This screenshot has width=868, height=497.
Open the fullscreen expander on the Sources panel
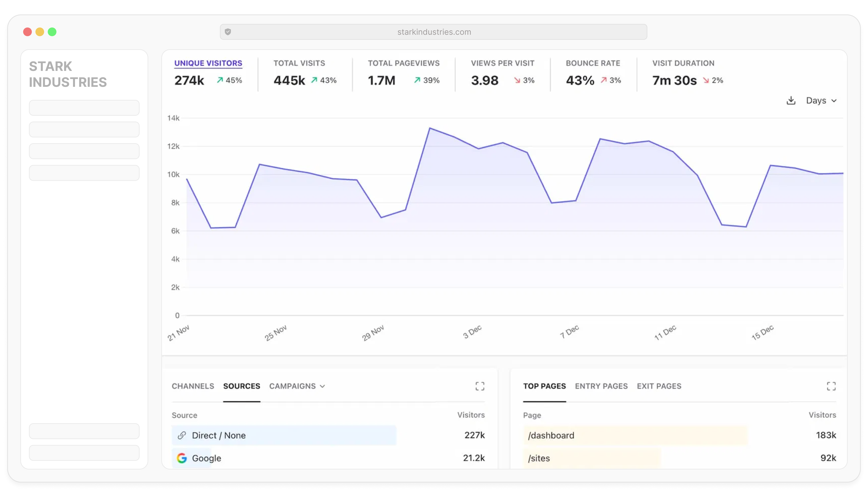coord(480,386)
